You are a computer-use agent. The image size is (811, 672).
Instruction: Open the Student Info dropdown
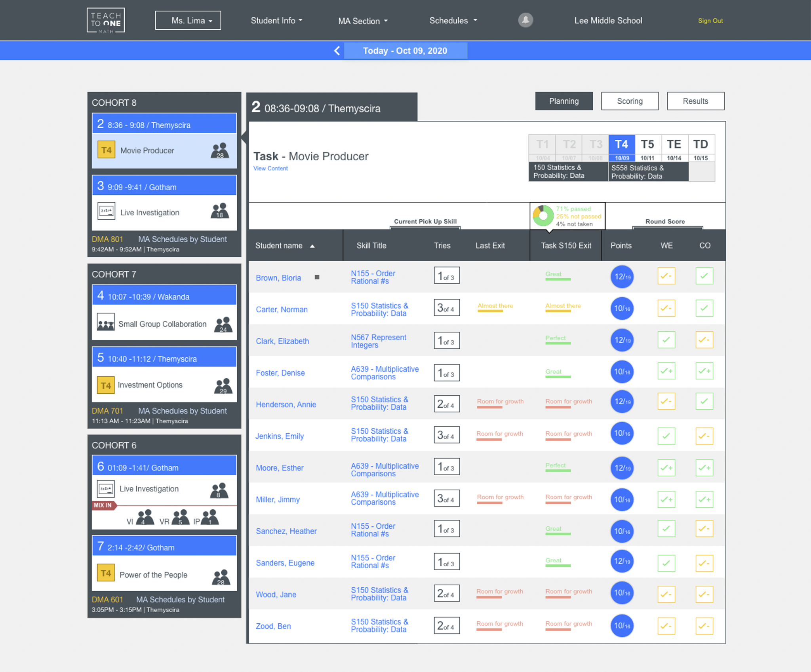pos(276,21)
